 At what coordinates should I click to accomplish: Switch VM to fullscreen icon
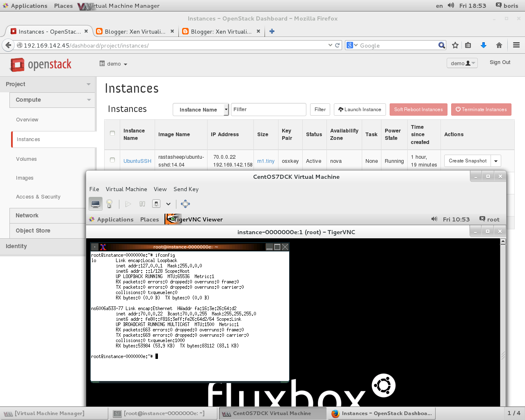coord(185,204)
